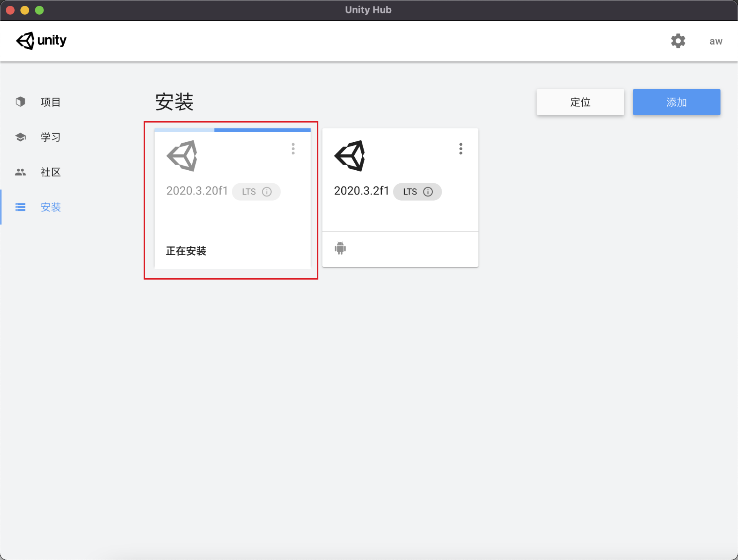Click the 正在安装 status text

[186, 251]
